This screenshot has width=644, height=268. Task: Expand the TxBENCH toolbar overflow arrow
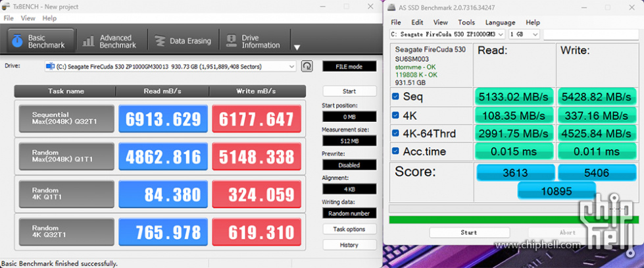pyautogui.click(x=297, y=47)
